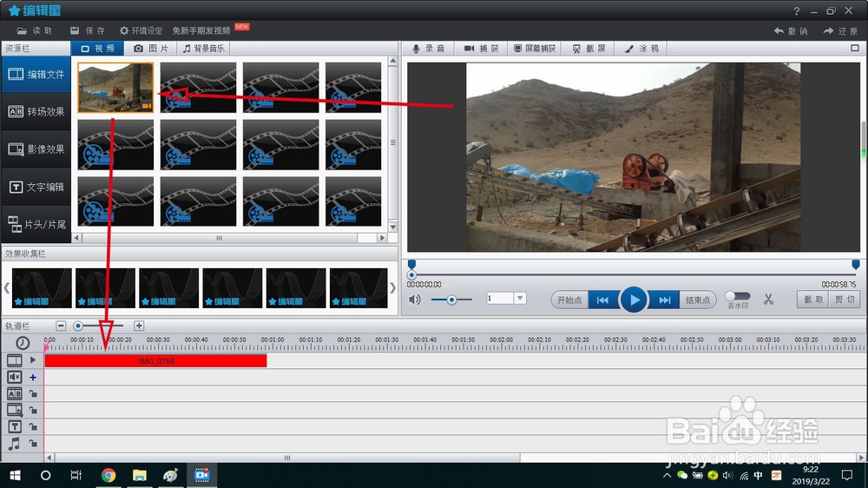Screen dimensions: 868x488
Task: Click the timeline clock icon
Action: (x=23, y=344)
